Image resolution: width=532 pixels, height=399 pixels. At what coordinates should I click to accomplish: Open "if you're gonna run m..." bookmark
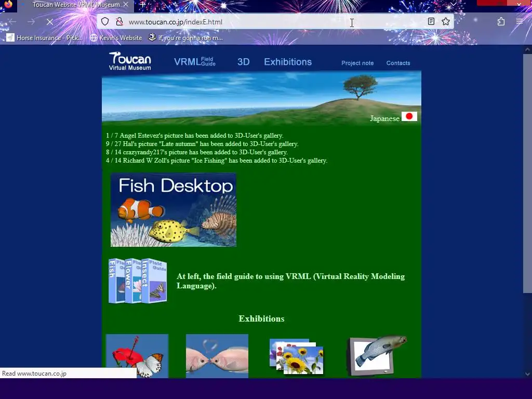(185, 37)
